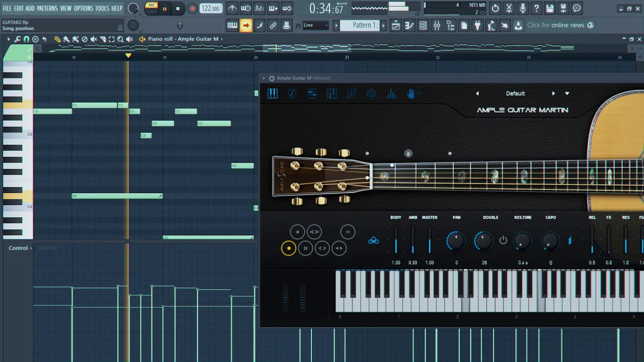
Task: Toggle the link chain button
Action: pyautogui.click(x=273, y=25)
